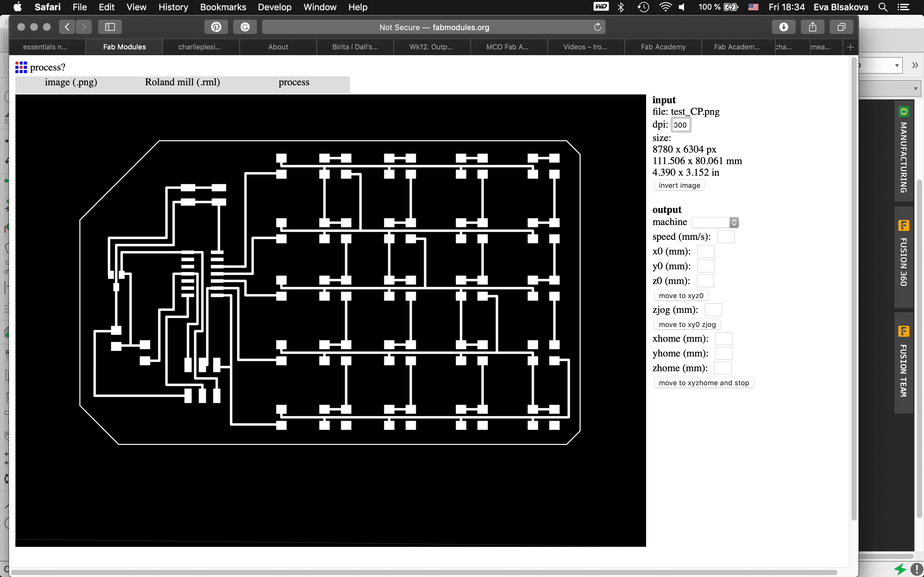Open the image (.png) input menu
Viewport: 924px width, 577px height.
coord(71,82)
